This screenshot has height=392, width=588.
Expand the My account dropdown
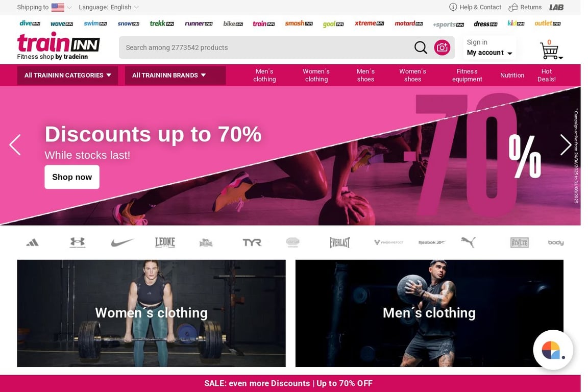point(489,53)
